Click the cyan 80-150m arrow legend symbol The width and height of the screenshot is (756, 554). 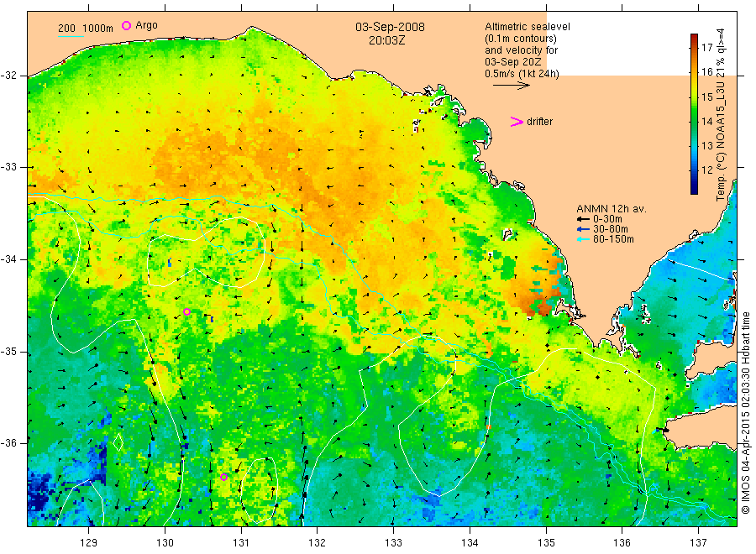pos(584,239)
